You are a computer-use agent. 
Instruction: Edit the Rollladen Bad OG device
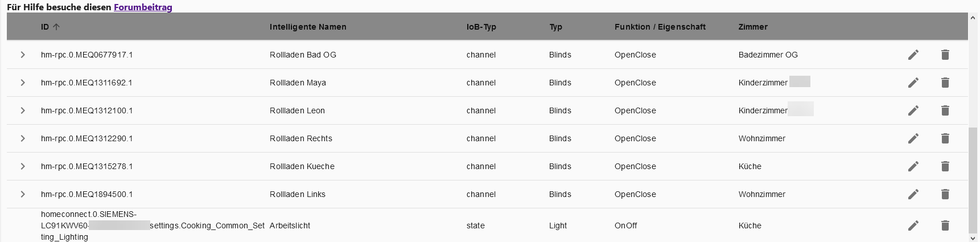pos(913,55)
